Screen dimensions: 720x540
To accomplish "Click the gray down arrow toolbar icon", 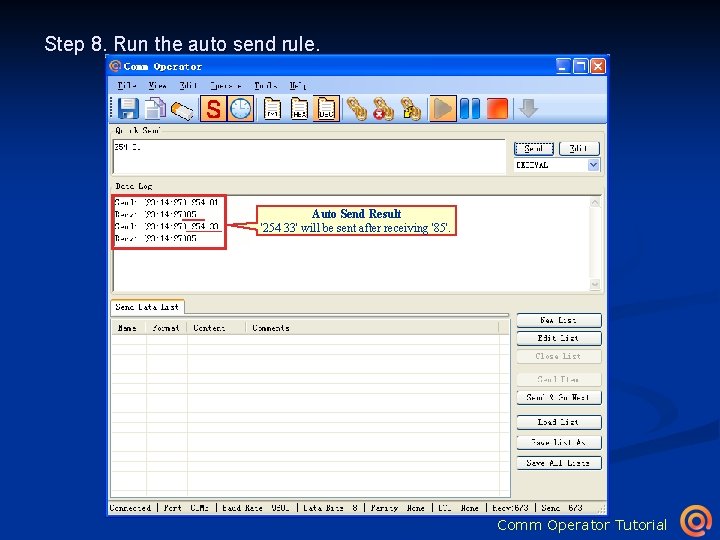I will [x=528, y=109].
